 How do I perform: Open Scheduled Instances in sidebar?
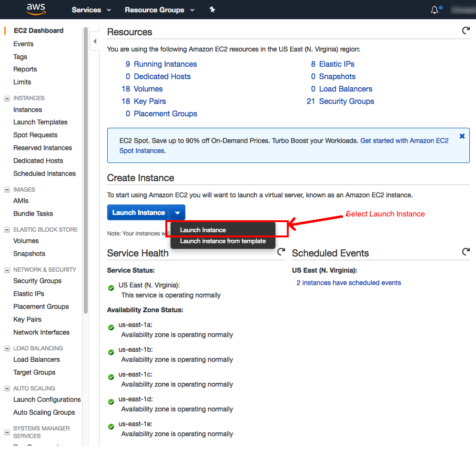pos(44,174)
